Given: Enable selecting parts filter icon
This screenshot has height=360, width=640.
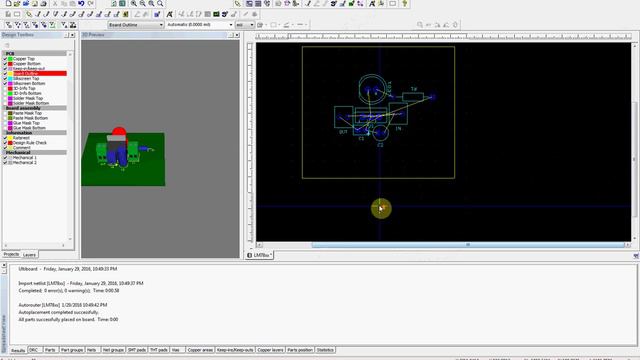Looking at the screenshot, I should [x=9, y=25].
